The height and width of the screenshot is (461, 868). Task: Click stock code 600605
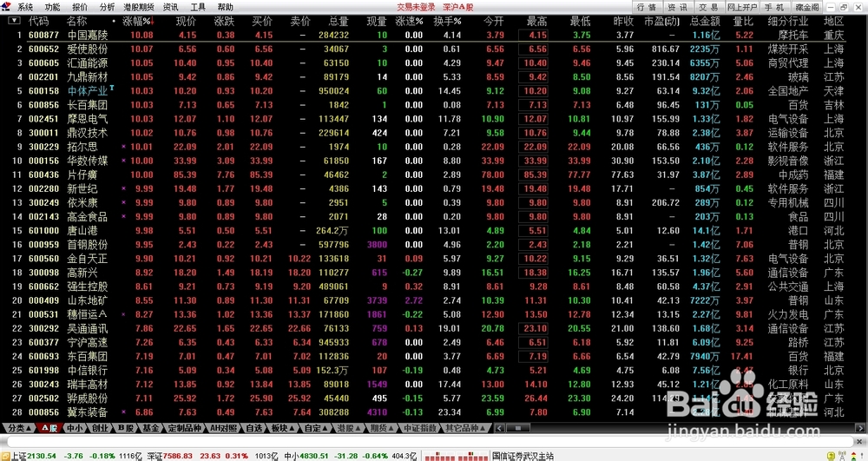click(43, 63)
